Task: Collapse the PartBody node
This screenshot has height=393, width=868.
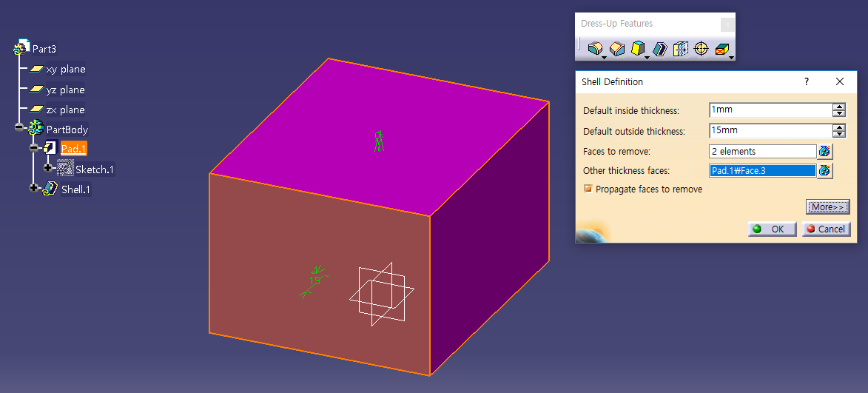Action: click(x=19, y=127)
